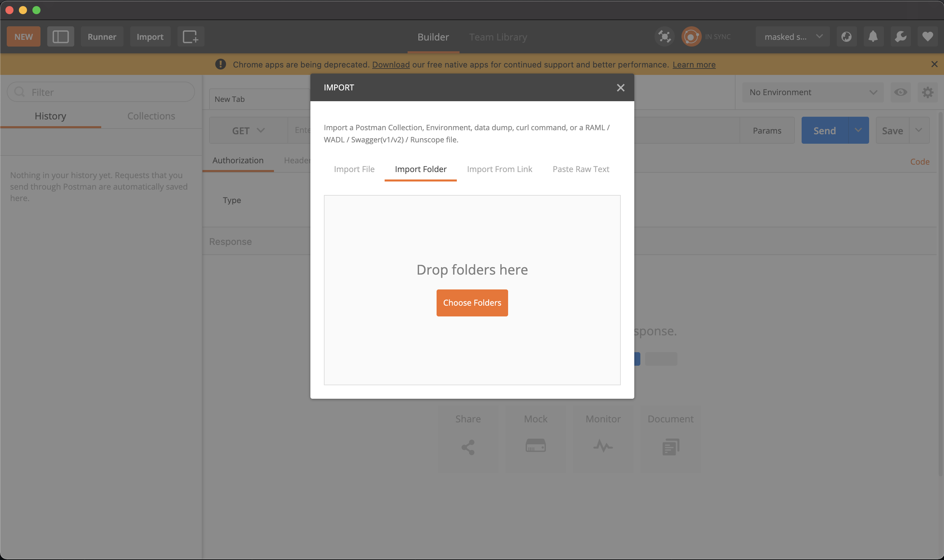Screen dimensions: 944x560
Task: Open manage environments gear icon
Action: pyautogui.click(x=927, y=92)
